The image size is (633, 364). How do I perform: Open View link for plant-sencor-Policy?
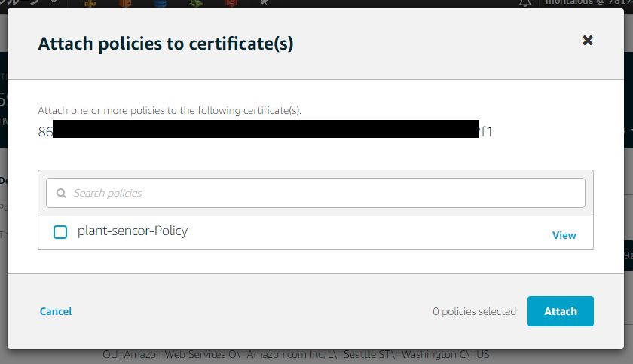(x=564, y=235)
